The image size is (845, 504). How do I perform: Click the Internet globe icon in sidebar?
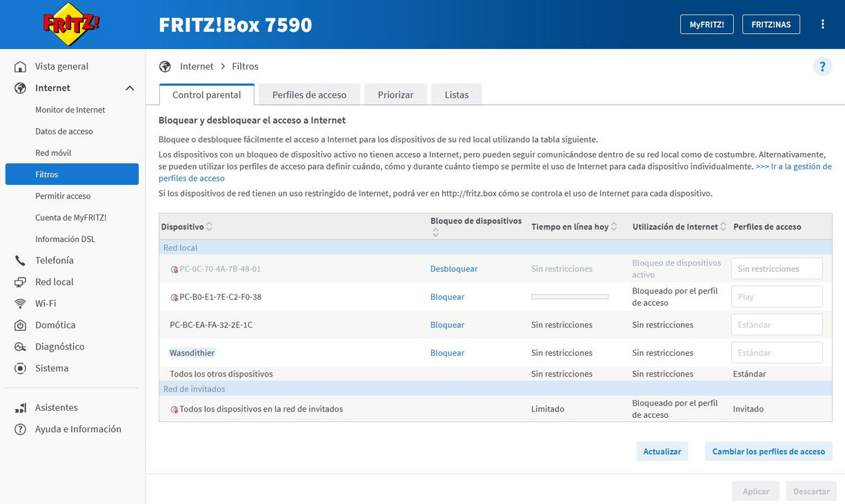21,88
